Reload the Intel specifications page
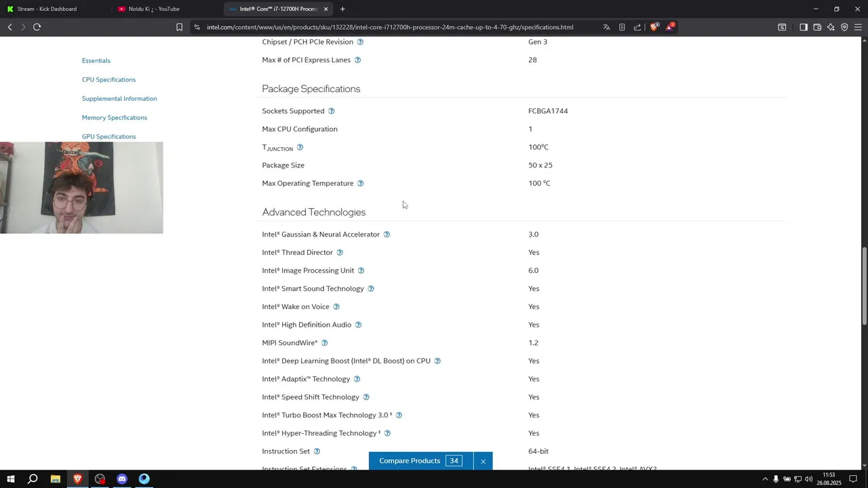The width and height of the screenshot is (868, 488). pyautogui.click(x=37, y=27)
